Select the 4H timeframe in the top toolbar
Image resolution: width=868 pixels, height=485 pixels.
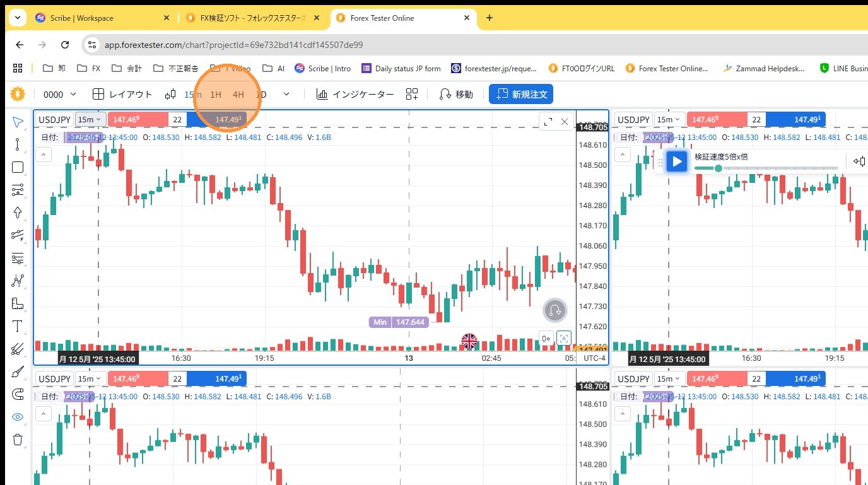[x=238, y=95]
